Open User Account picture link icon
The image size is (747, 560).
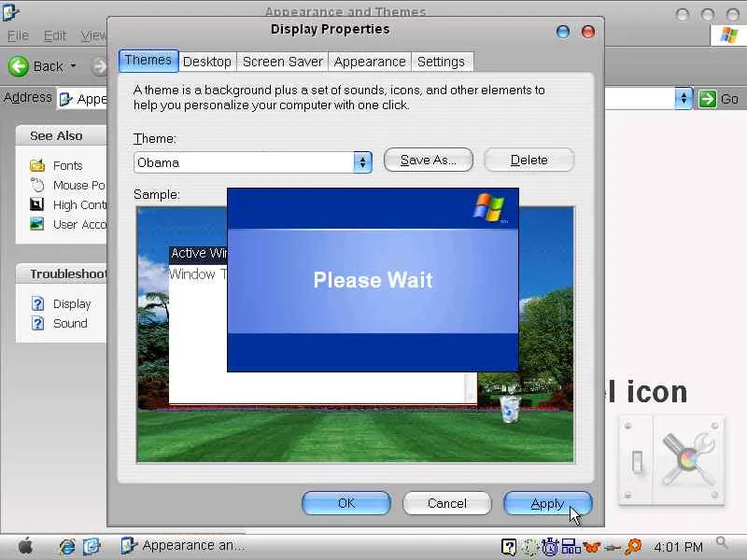coord(37,224)
